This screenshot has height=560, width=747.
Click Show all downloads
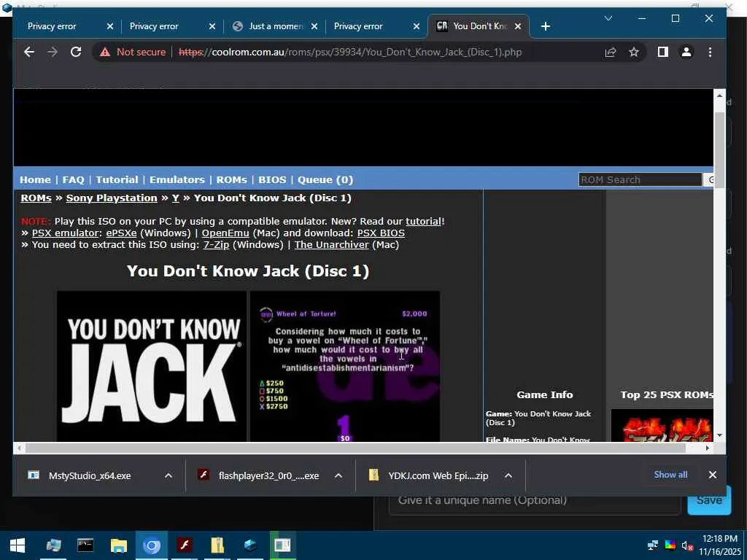coord(671,474)
